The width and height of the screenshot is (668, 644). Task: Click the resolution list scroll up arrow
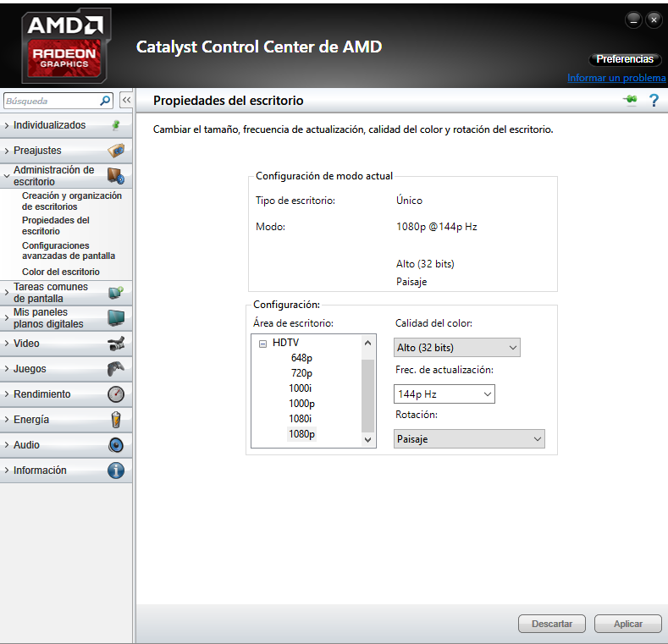point(368,343)
